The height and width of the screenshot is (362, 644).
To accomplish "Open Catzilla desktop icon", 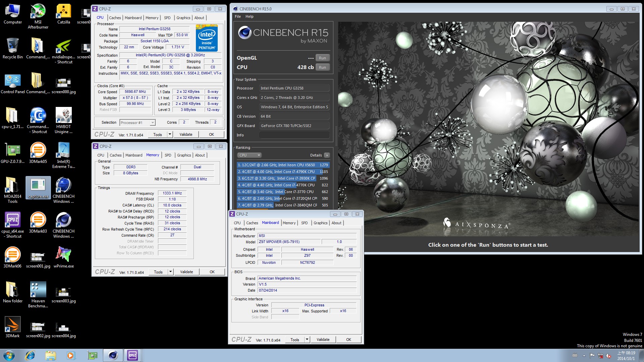I will click(63, 14).
